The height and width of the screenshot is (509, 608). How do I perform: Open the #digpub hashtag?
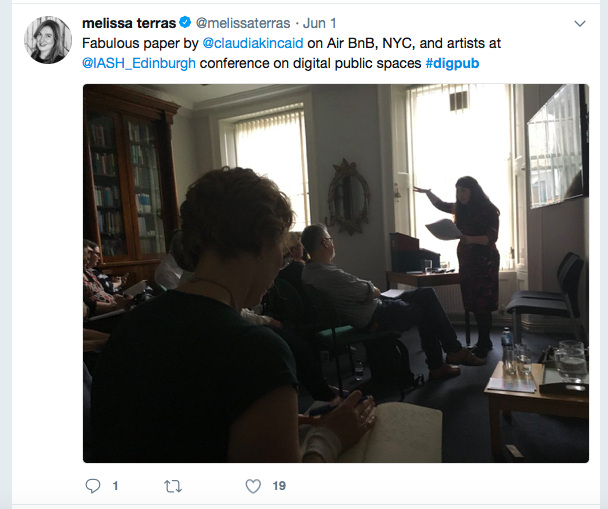pos(452,63)
